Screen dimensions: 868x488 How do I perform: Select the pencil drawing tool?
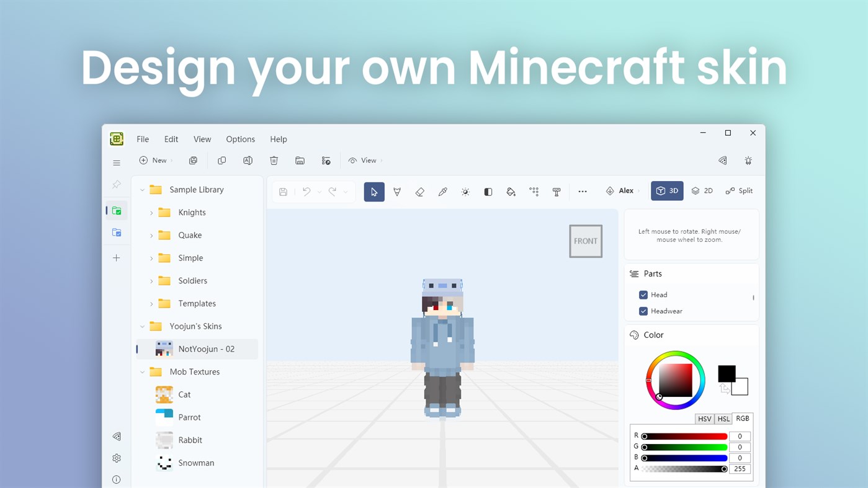[397, 192]
